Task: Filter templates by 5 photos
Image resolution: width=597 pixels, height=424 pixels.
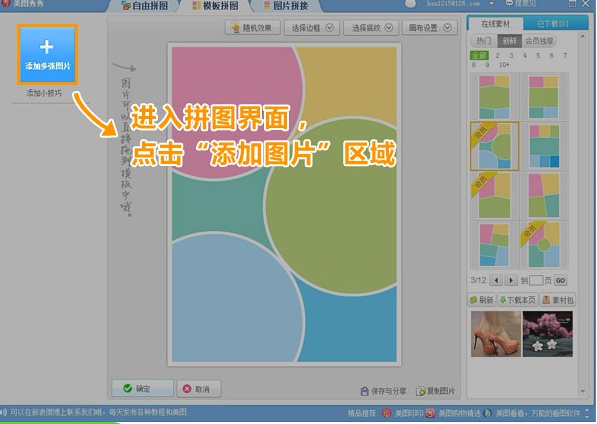Action: tap(538, 55)
